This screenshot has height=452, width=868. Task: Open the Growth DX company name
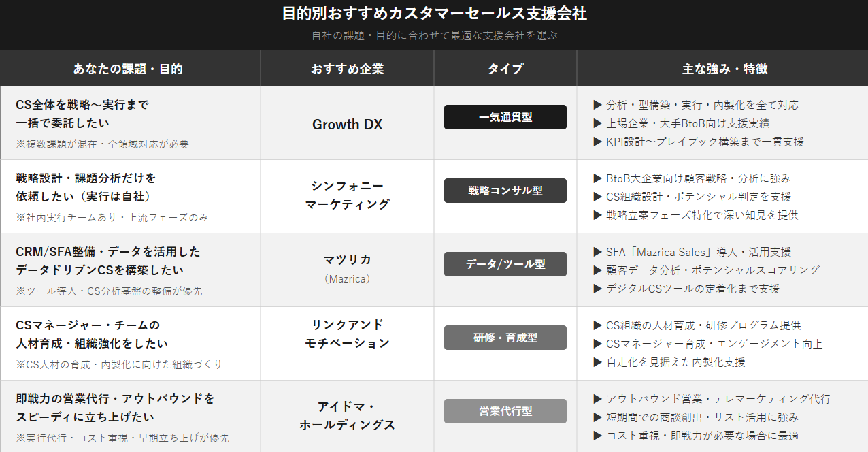pos(348,125)
